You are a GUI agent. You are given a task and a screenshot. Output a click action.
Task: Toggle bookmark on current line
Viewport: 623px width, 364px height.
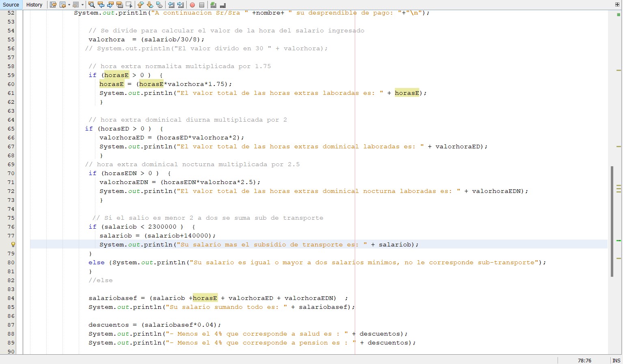[159, 5]
